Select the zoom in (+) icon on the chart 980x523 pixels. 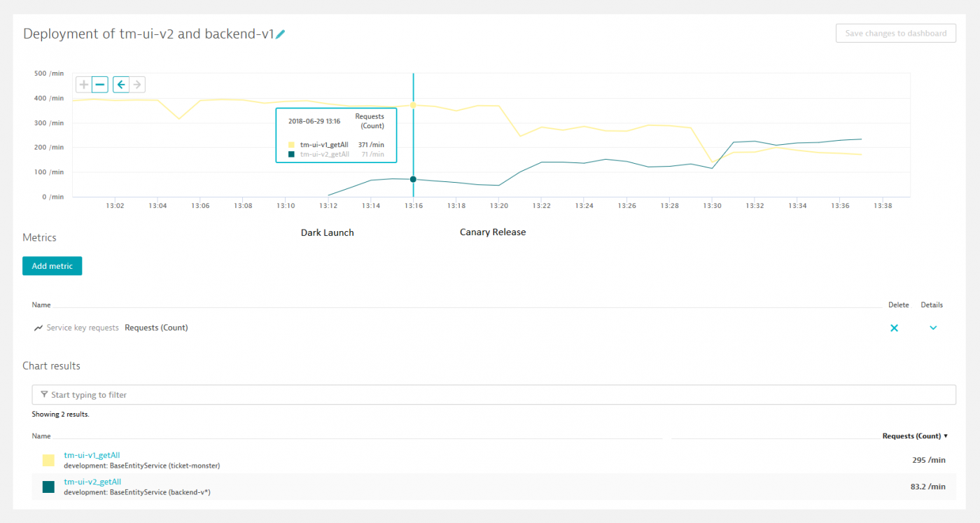click(x=84, y=84)
